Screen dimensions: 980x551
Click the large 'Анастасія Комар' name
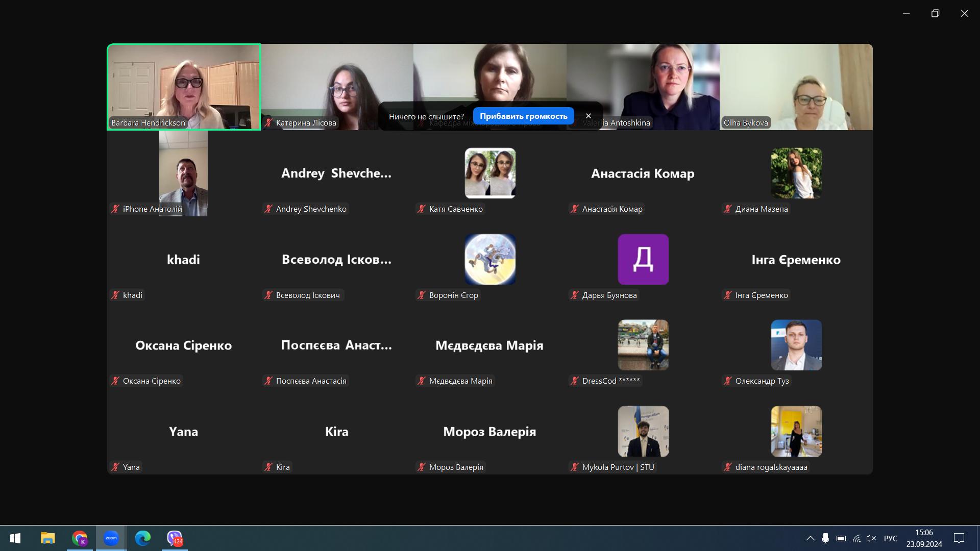point(643,173)
